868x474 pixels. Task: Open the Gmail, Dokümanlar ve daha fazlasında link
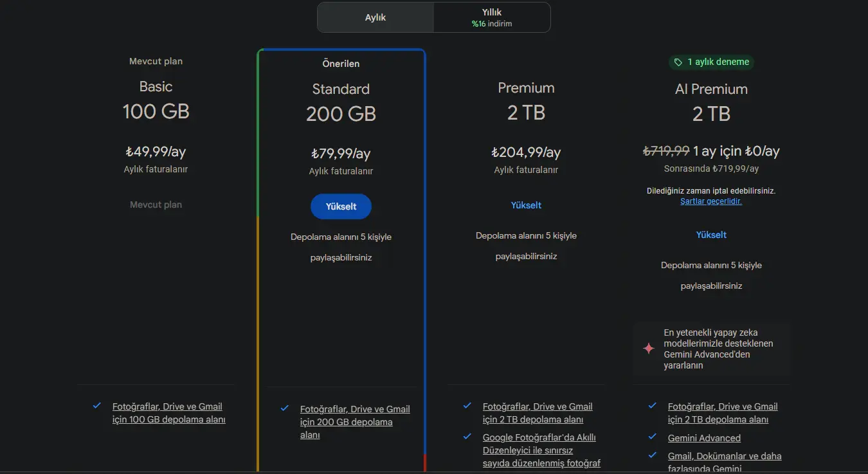tap(725, 462)
